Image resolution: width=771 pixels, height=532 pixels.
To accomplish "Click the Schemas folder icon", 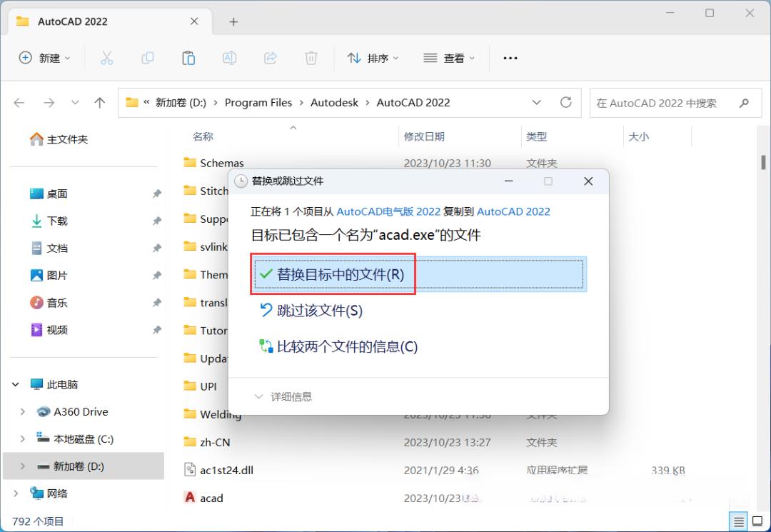I will click(x=190, y=162).
